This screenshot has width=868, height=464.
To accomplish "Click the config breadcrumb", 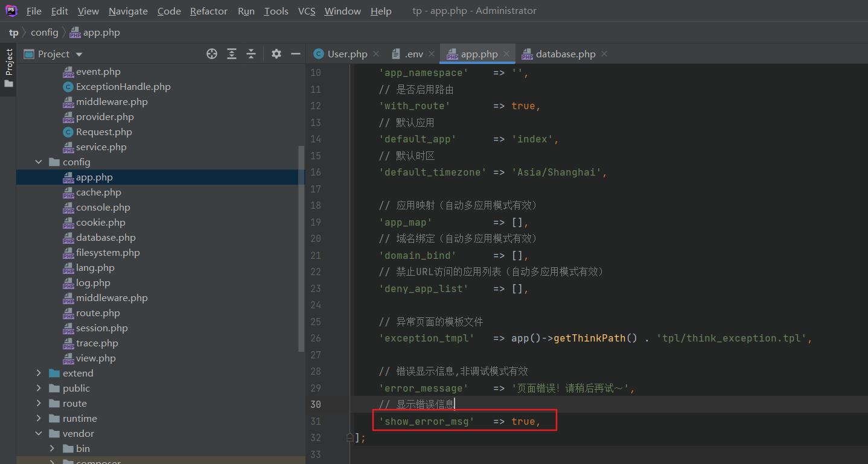I will click(x=45, y=33).
